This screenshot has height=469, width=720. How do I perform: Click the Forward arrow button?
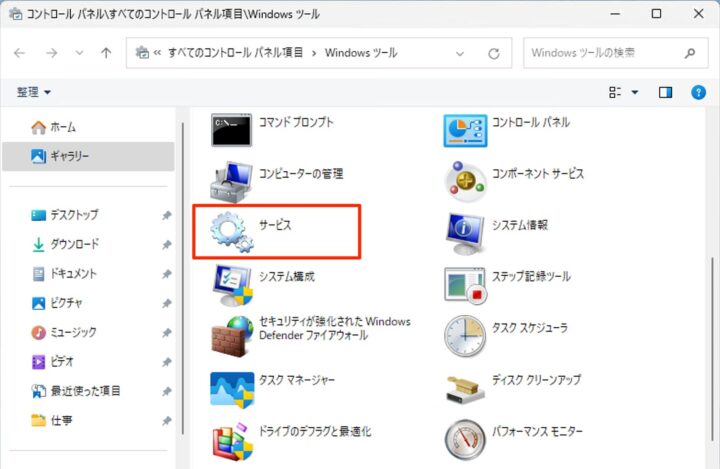coord(51,53)
